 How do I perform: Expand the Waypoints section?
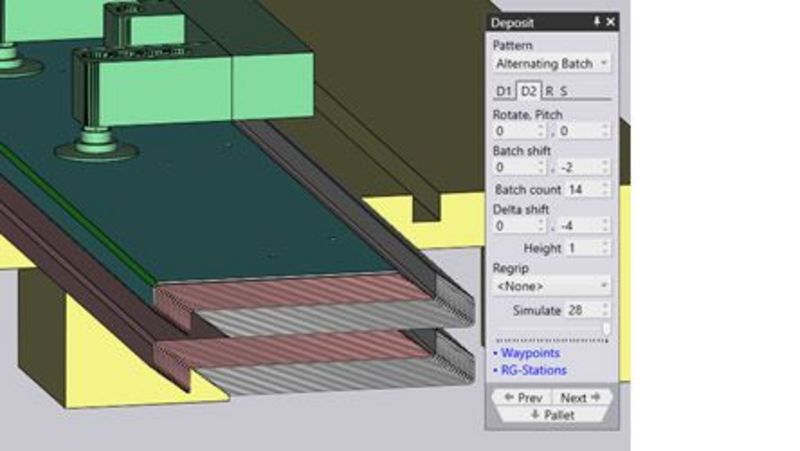pos(530,353)
